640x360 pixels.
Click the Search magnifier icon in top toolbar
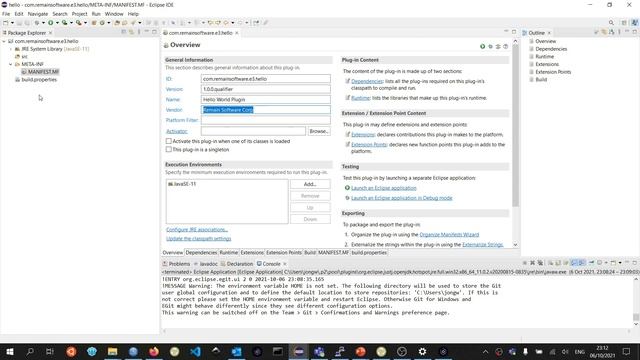tap(611, 23)
